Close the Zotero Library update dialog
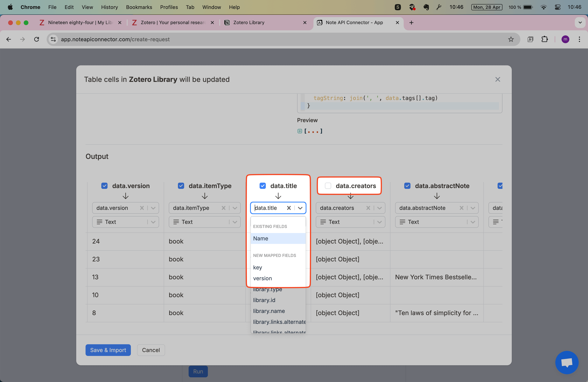Screen dimensions: 588x382 498,79
